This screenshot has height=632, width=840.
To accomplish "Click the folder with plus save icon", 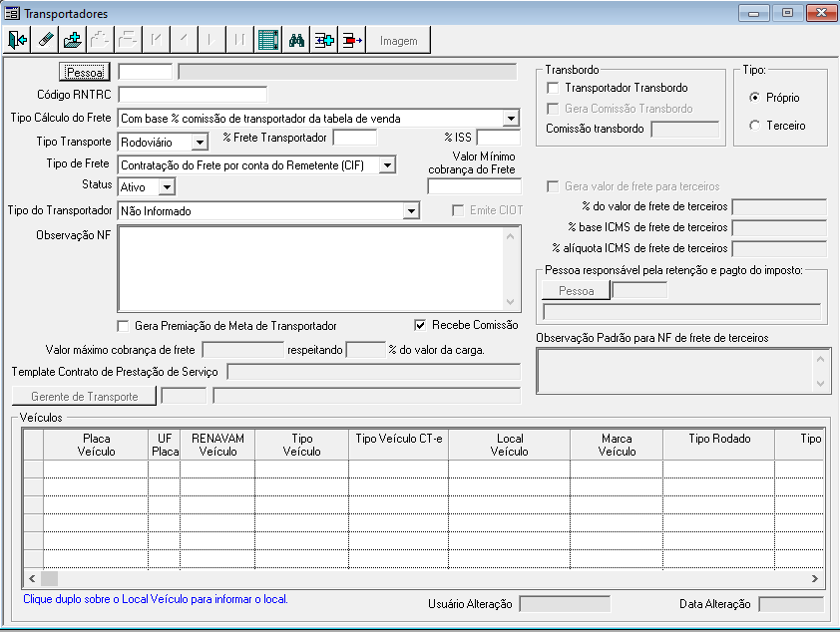I will [x=72, y=40].
